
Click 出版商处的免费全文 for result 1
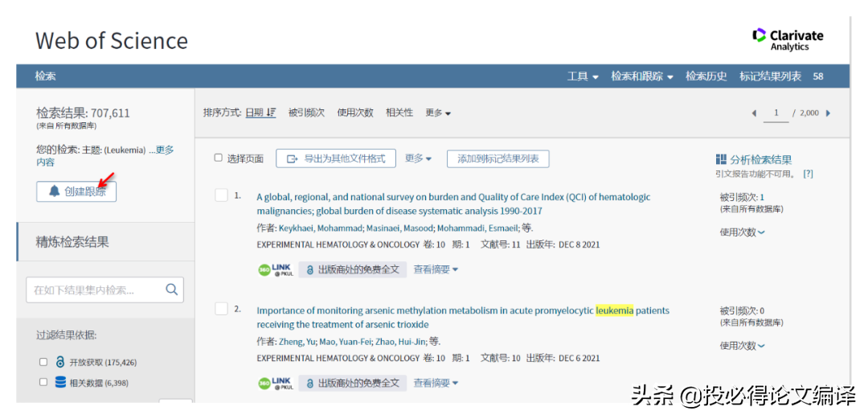tap(353, 270)
